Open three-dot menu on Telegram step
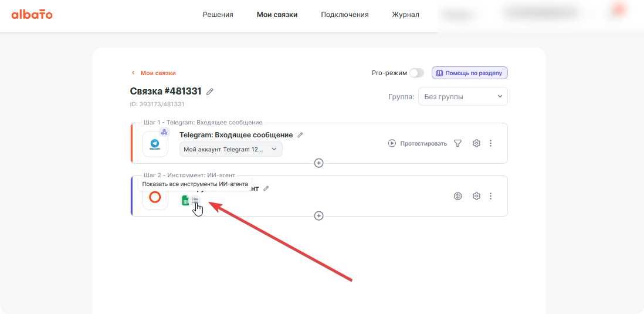The image size is (644, 314). click(x=490, y=143)
